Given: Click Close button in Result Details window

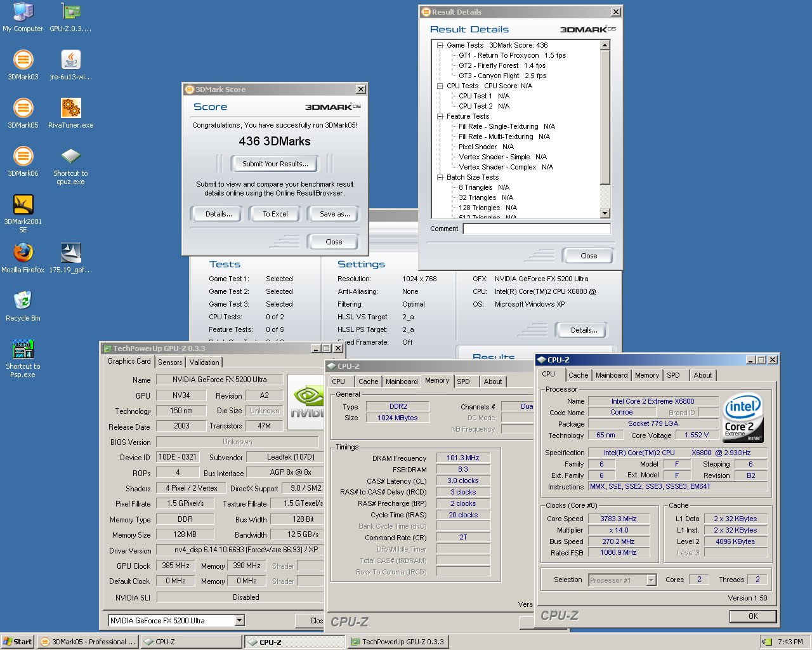Looking at the screenshot, I should [589, 256].
